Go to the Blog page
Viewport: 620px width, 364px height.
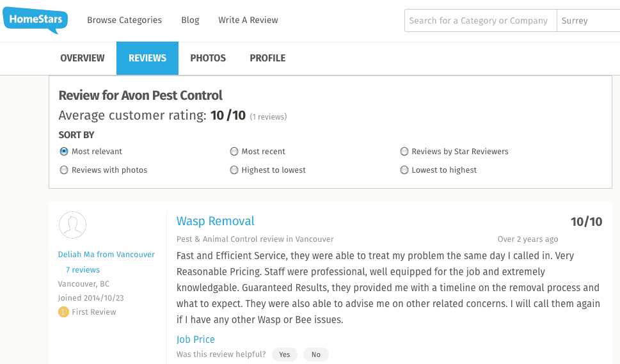[x=190, y=20]
